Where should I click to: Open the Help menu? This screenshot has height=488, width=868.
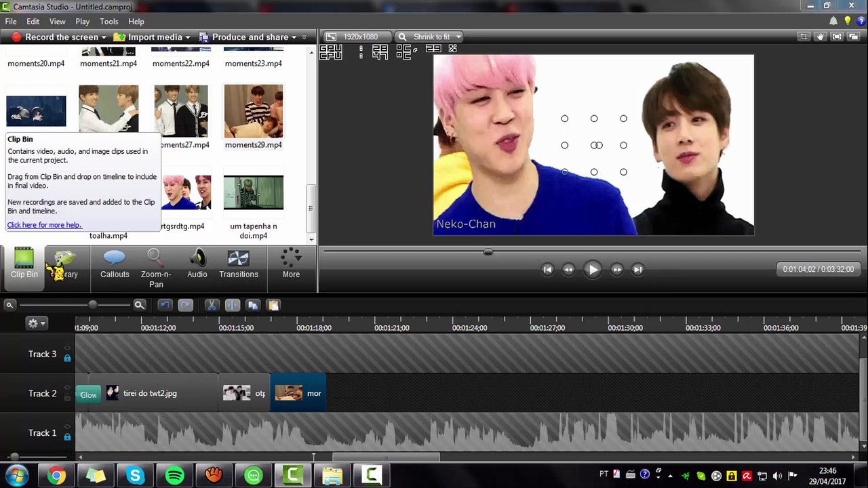click(x=136, y=22)
